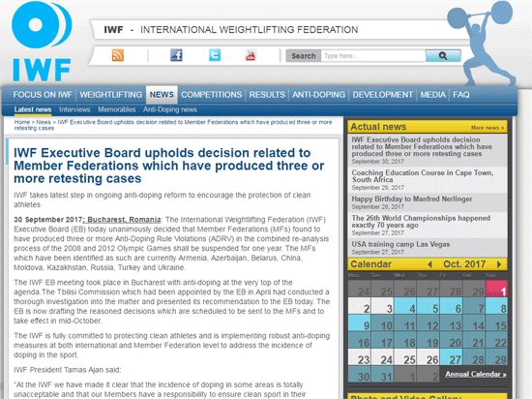
Task: Select the Anti-Doping news submenu
Action: (x=170, y=109)
